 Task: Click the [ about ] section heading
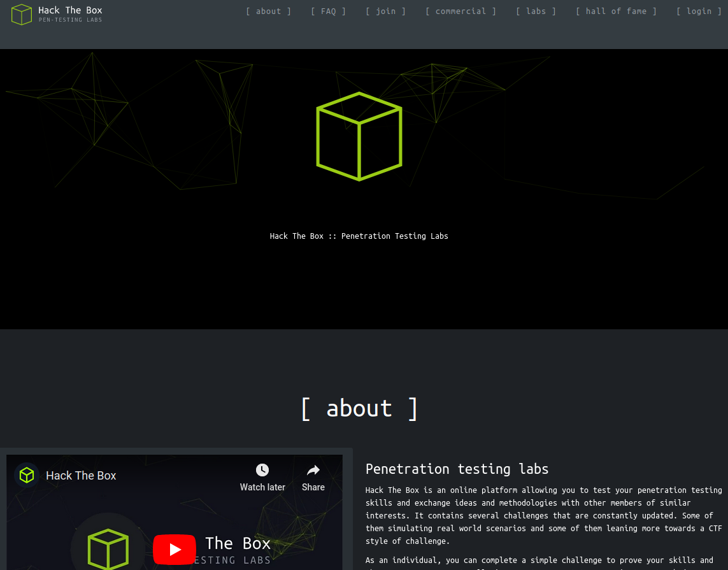click(x=359, y=408)
